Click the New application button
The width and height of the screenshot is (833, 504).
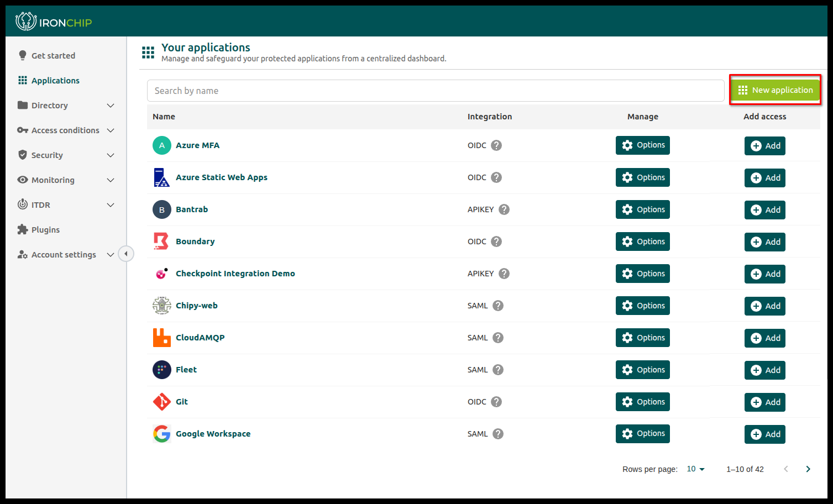click(775, 90)
